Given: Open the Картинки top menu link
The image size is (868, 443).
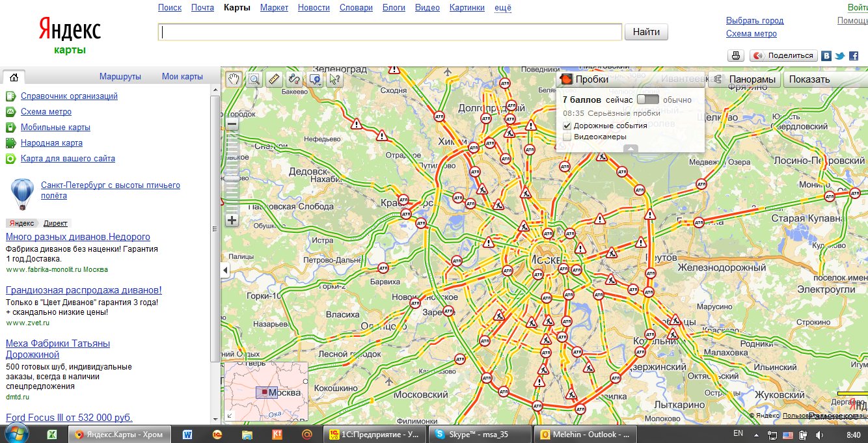Looking at the screenshot, I should tap(467, 8).
